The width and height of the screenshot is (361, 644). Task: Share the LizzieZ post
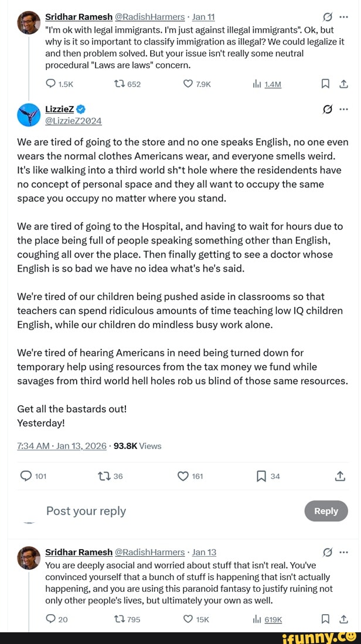(340, 476)
